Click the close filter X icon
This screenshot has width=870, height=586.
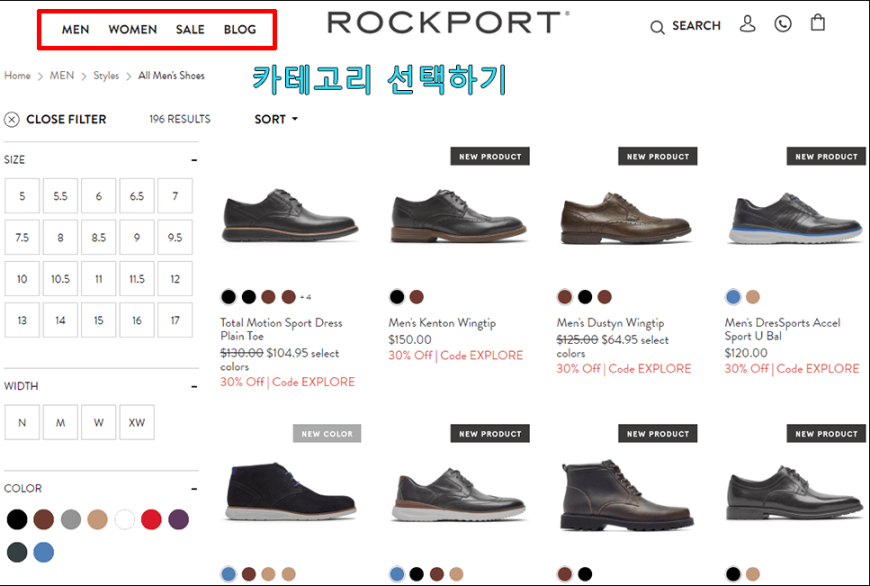click(x=12, y=119)
